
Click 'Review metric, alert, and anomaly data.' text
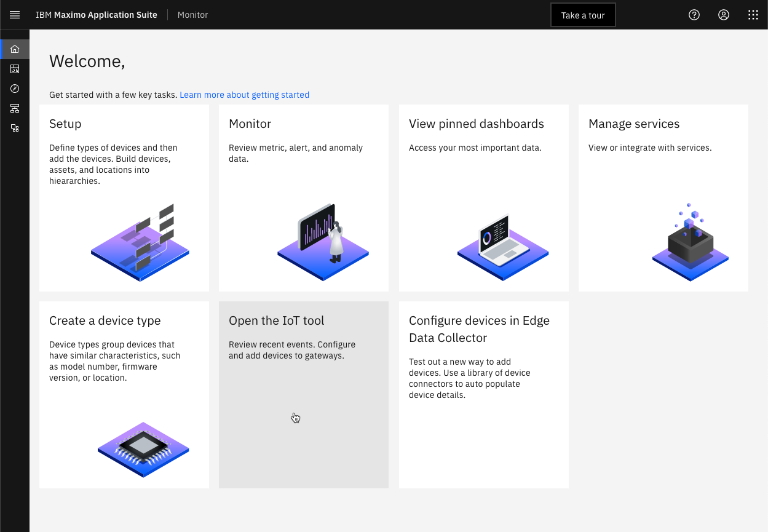(296, 153)
